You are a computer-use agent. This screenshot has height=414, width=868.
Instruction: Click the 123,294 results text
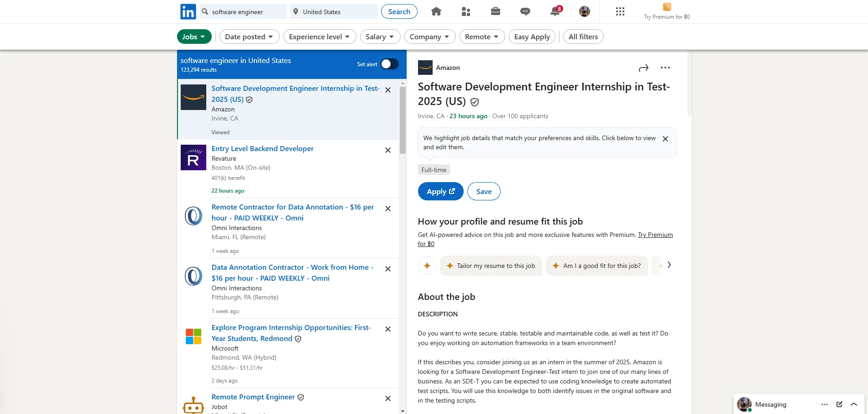coord(199,70)
